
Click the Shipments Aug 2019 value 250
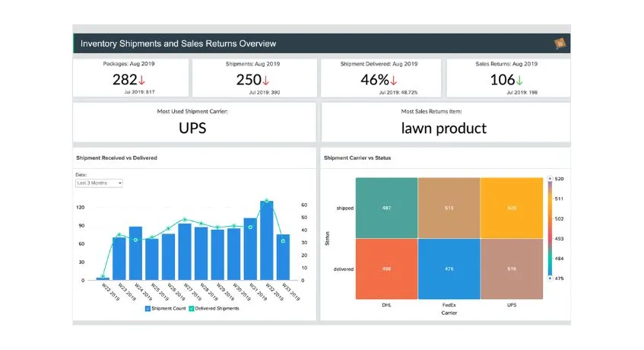249,80
